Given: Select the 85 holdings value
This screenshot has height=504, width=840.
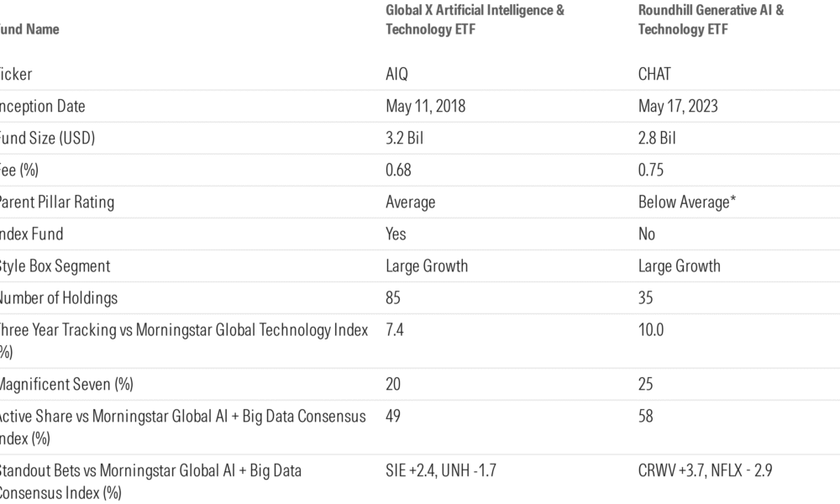Looking at the screenshot, I should [x=392, y=298].
